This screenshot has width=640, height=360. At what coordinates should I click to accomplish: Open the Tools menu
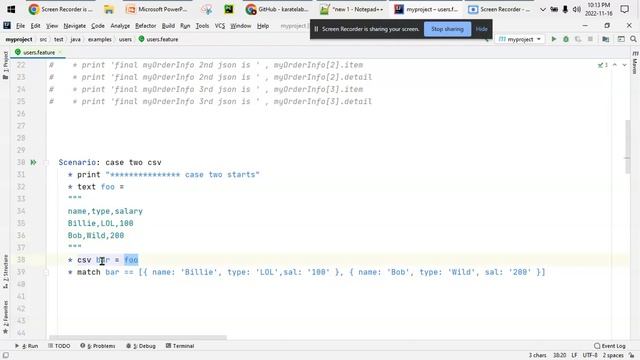pyautogui.click(x=202, y=26)
